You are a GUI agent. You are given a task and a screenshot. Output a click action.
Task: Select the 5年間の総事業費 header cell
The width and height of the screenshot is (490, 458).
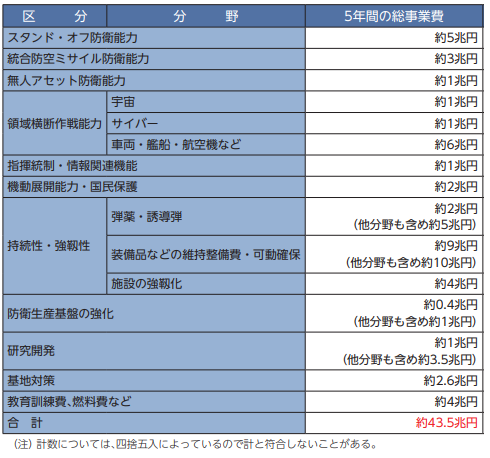pos(394,16)
